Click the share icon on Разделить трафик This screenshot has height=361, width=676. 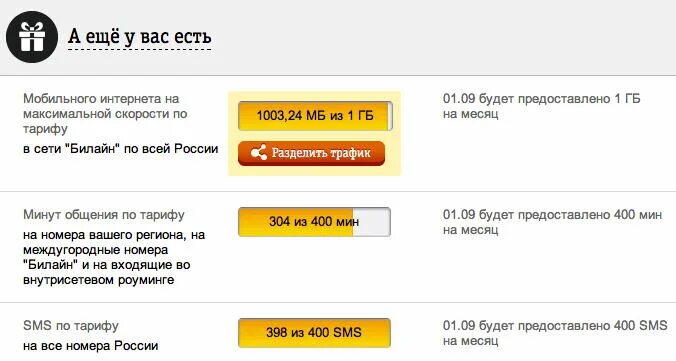[259, 153]
